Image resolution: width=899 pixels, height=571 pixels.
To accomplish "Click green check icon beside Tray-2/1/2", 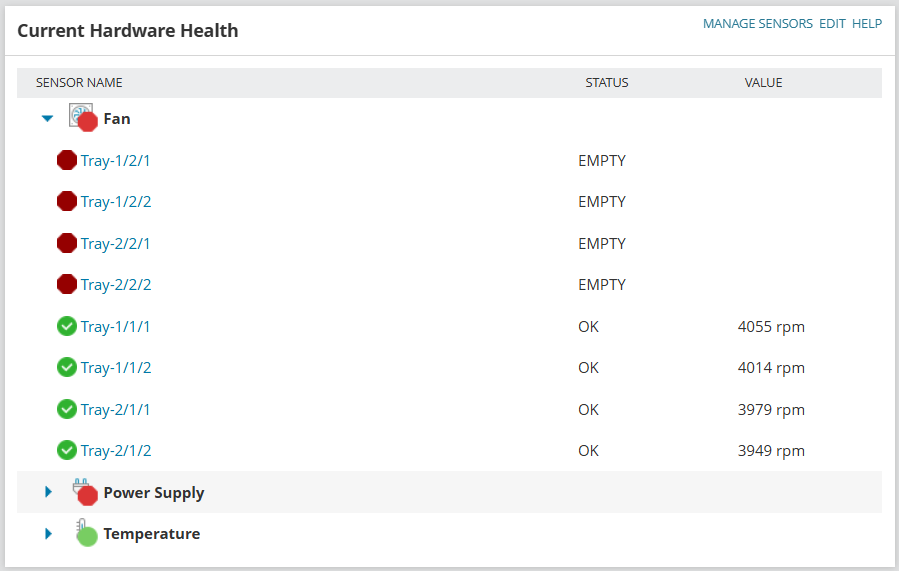I will tap(67, 450).
